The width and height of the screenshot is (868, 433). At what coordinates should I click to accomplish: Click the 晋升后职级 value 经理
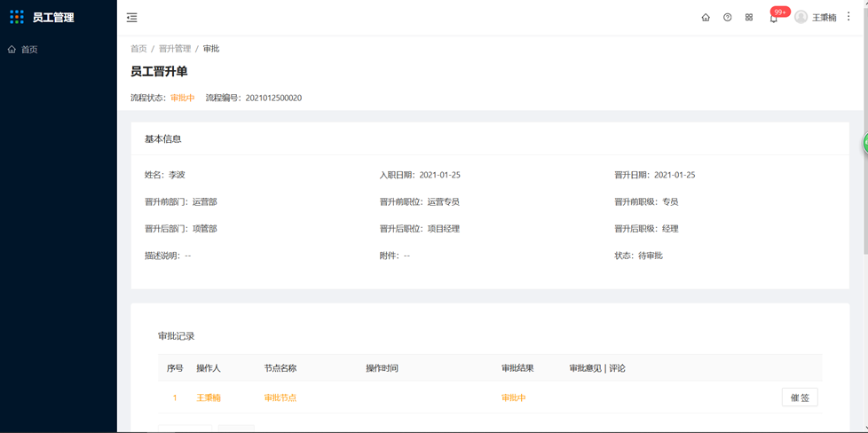670,229
